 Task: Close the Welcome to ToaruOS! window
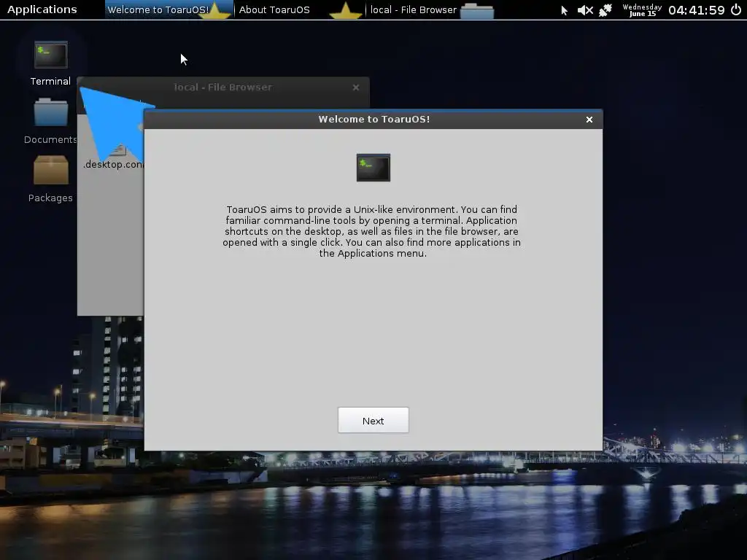click(589, 120)
